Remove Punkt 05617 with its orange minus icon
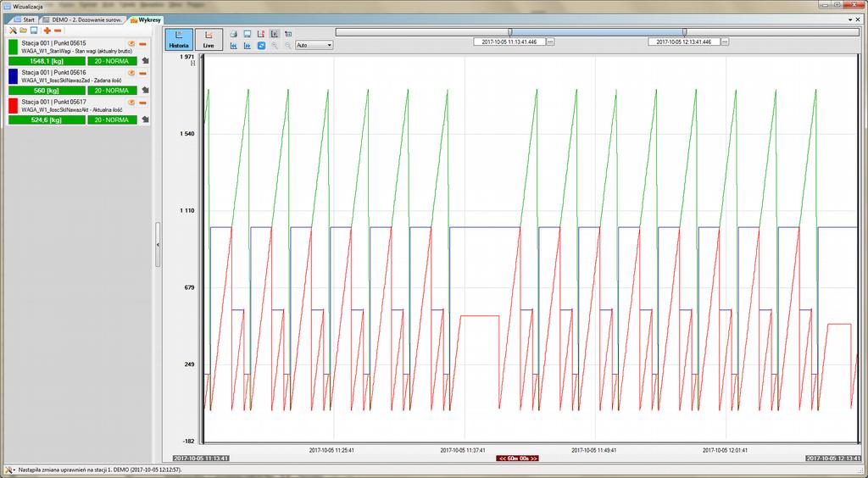This screenshot has width=868, height=478. [x=142, y=103]
